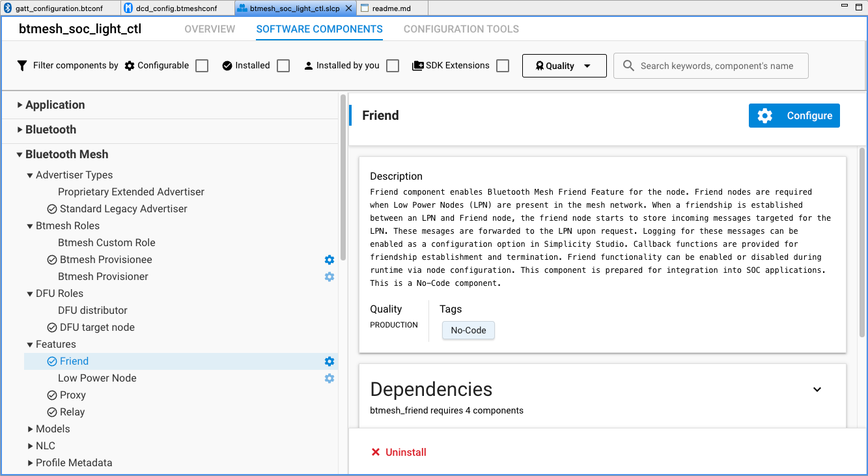Screen dimensions: 868x476
Task: Select the Proxy feature in the tree
Action: (x=72, y=395)
